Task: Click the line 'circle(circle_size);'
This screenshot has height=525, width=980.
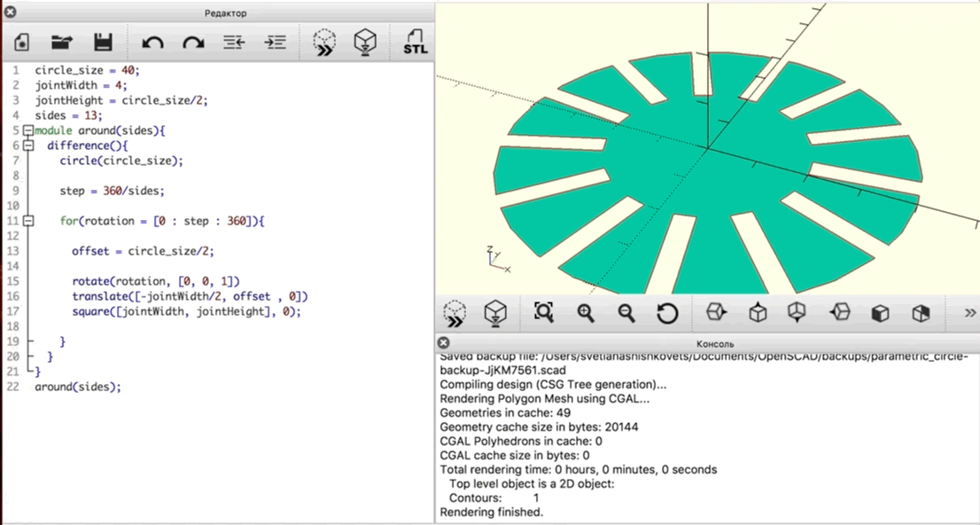Action: [122, 161]
